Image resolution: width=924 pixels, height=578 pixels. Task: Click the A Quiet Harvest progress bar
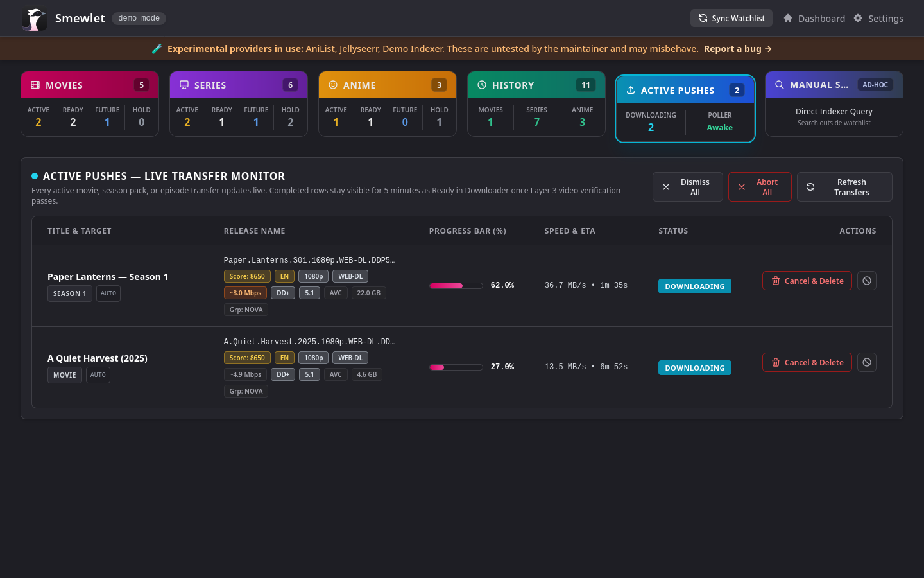(x=456, y=367)
